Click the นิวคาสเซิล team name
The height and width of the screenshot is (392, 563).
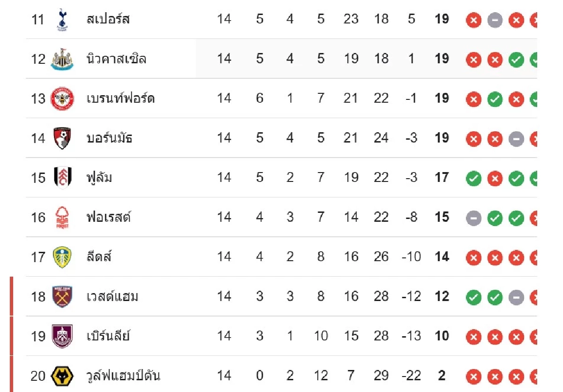[116, 59]
